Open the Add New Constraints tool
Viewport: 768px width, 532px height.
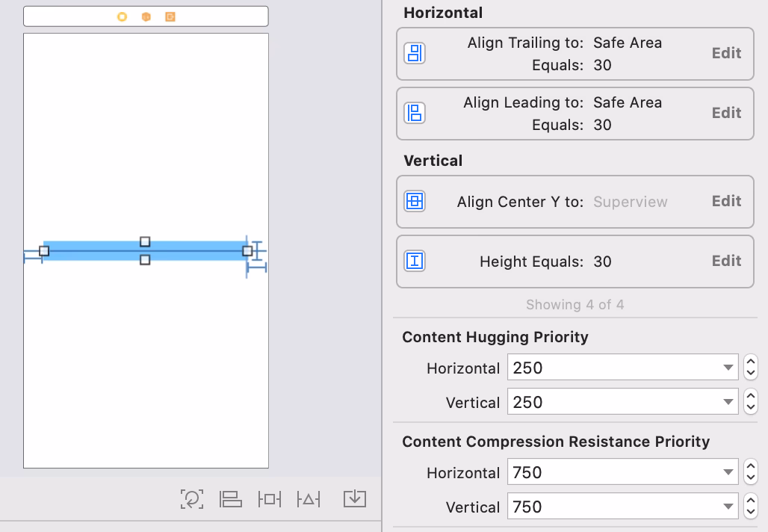coord(269,499)
